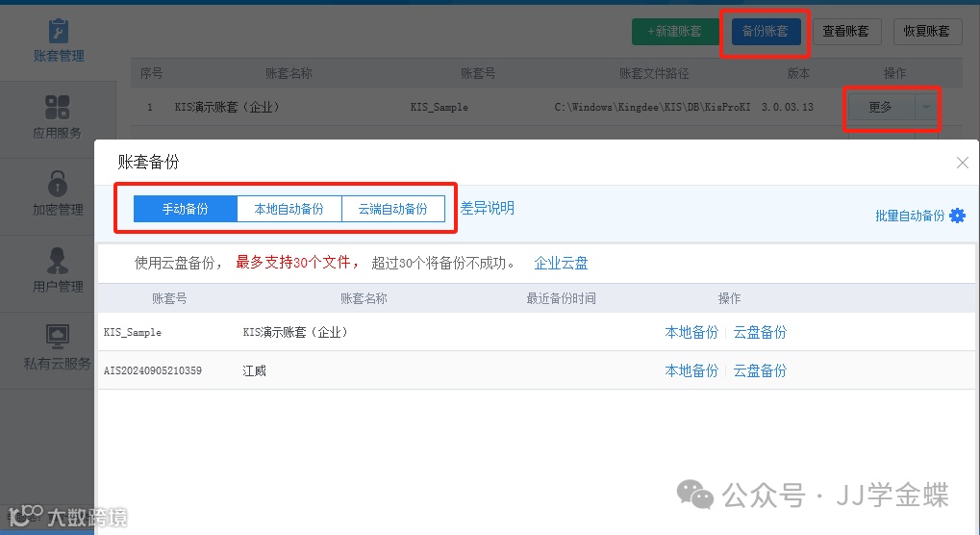Switch to 云端自动备份 tab
Viewport: 980px width, 535px height.
click(393, 209)
